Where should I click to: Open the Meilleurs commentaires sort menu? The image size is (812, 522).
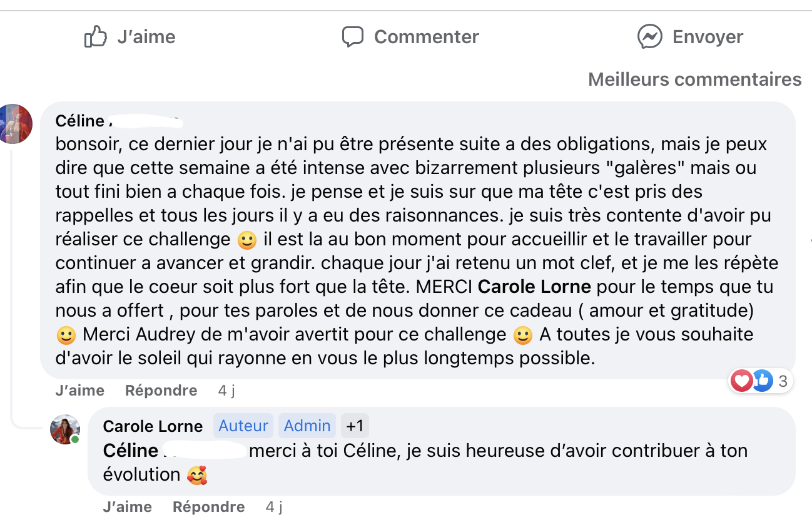coord(694,79)
